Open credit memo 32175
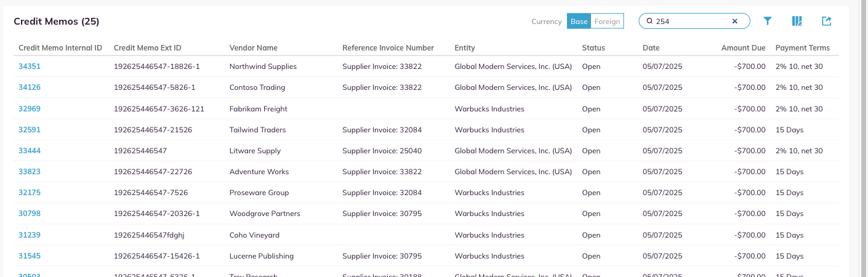 (30, 193)
